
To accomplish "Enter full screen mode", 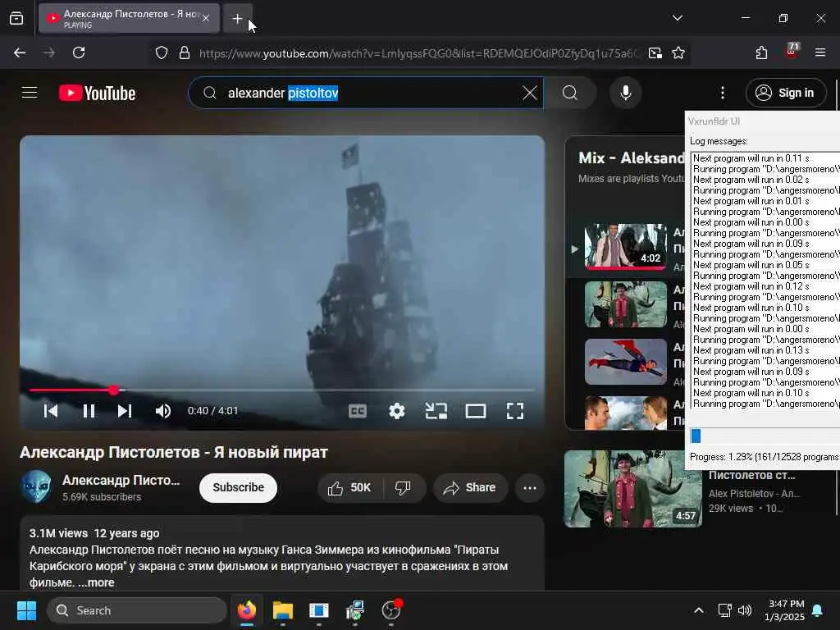I will 515,412.
